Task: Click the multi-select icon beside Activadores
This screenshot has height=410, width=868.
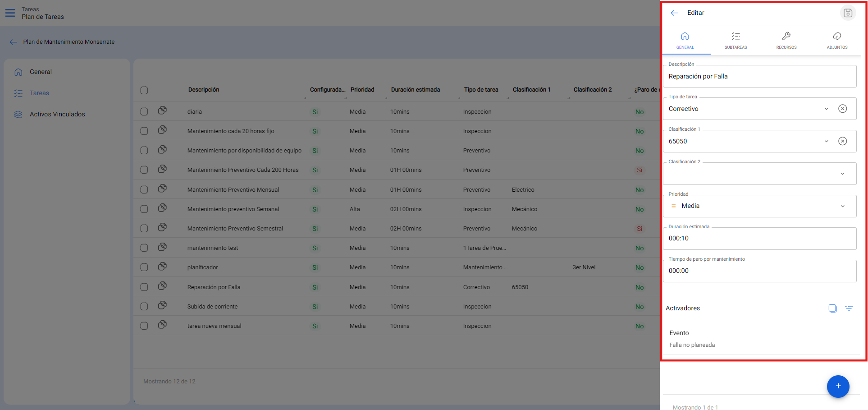Action: [x=832, y=309]
